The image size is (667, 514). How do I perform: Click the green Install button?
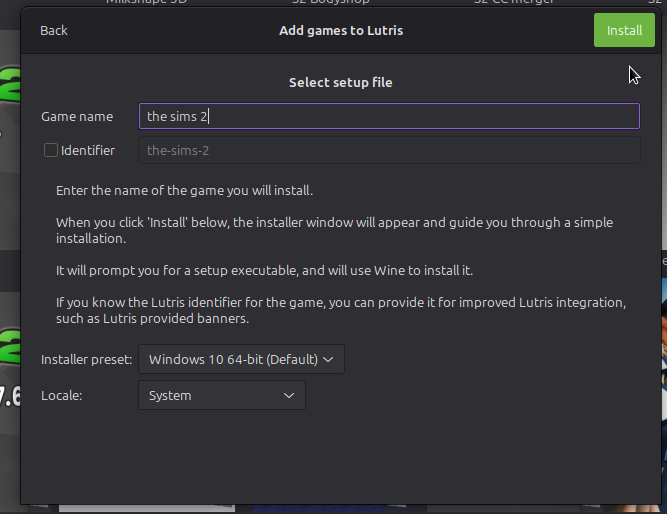[x=624, y=30]
